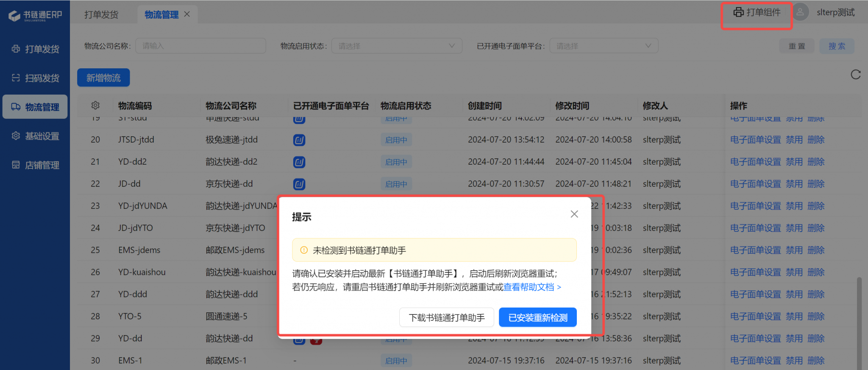
Task: Click 删除 for row YD-dd
Action: tap(816, 338)
